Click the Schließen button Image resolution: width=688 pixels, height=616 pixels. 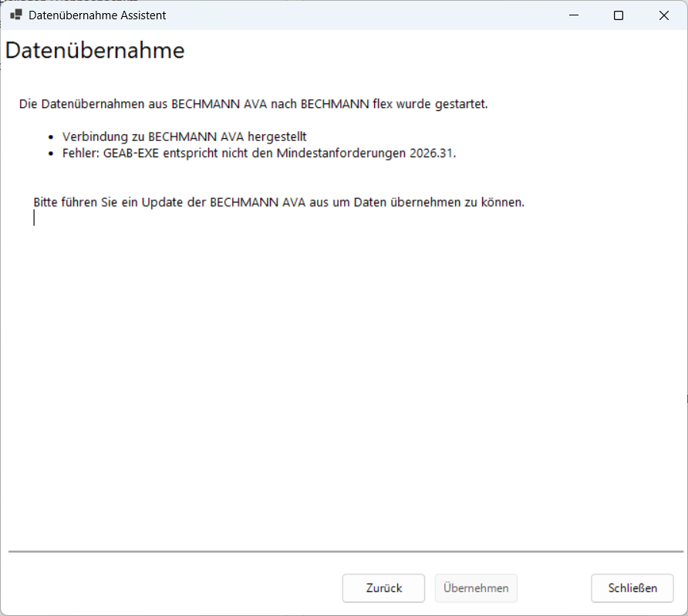pyautogui.click(x=632, y=587)
